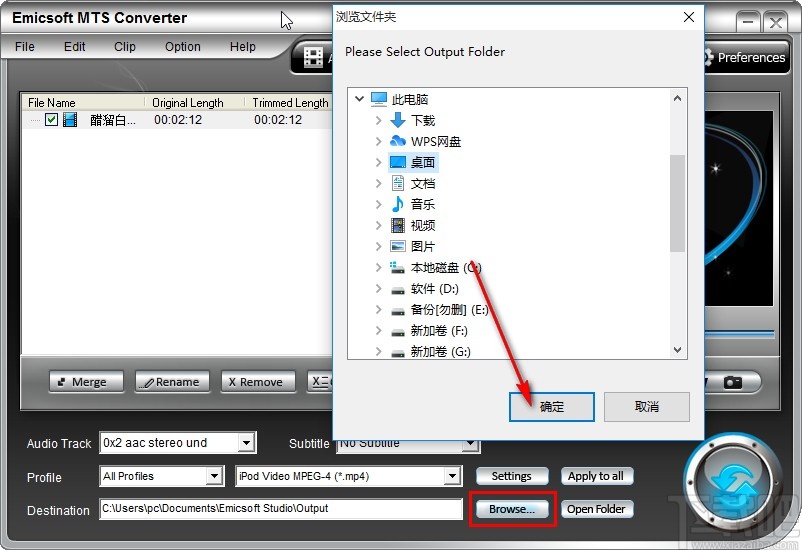Click the folder tree scroll down arrow
The width and height of the screenshot is (802, 550).
[x=677, y=350]
